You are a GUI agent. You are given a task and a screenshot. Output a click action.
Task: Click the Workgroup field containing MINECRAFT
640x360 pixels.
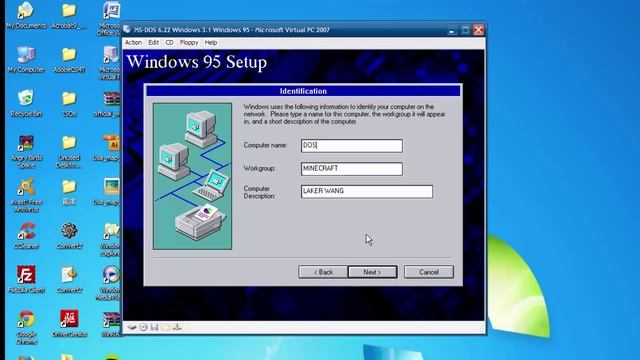[352, 169]
